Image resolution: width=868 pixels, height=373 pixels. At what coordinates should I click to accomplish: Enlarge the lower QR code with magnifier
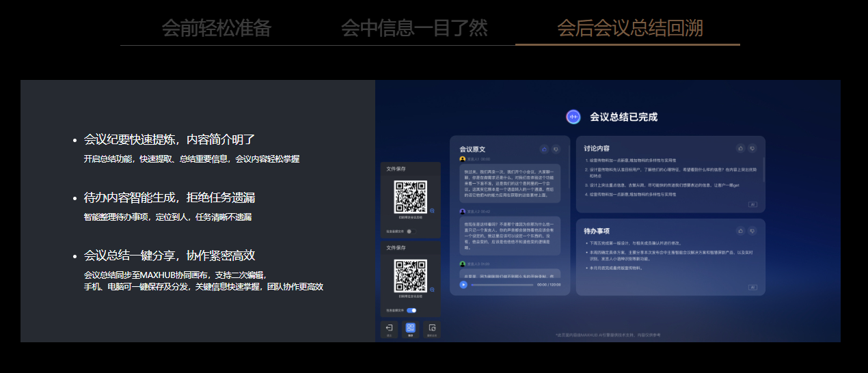coord(432,289)
